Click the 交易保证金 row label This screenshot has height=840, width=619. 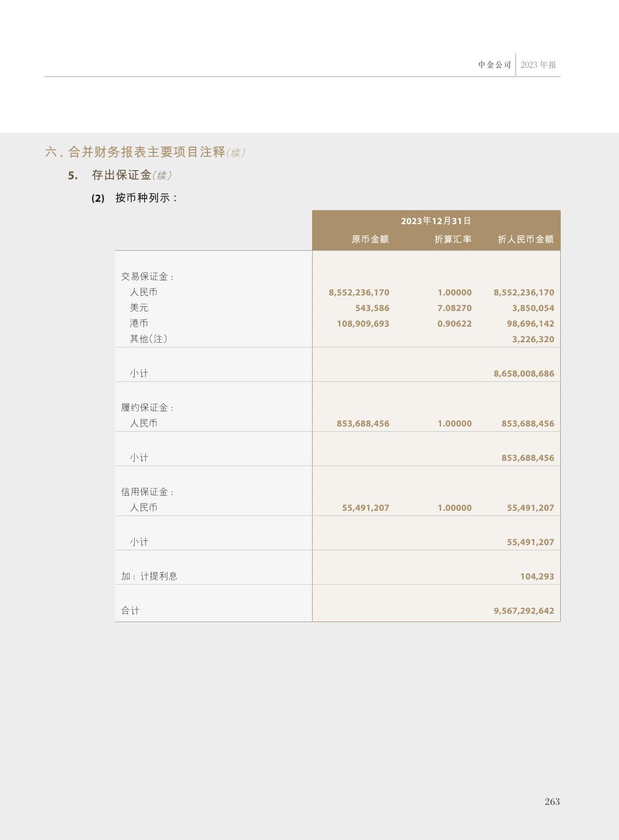(147, 277)
